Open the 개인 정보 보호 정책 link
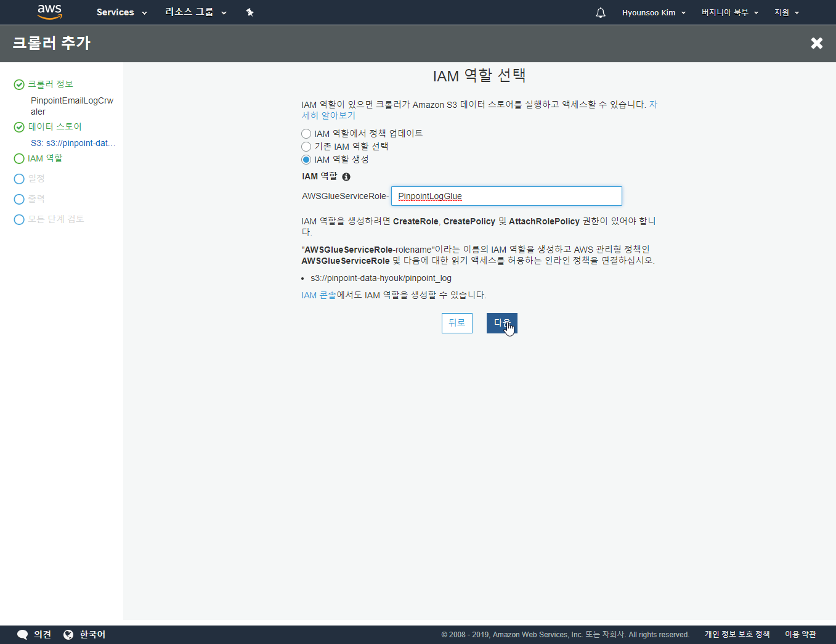 pos(737,635)
